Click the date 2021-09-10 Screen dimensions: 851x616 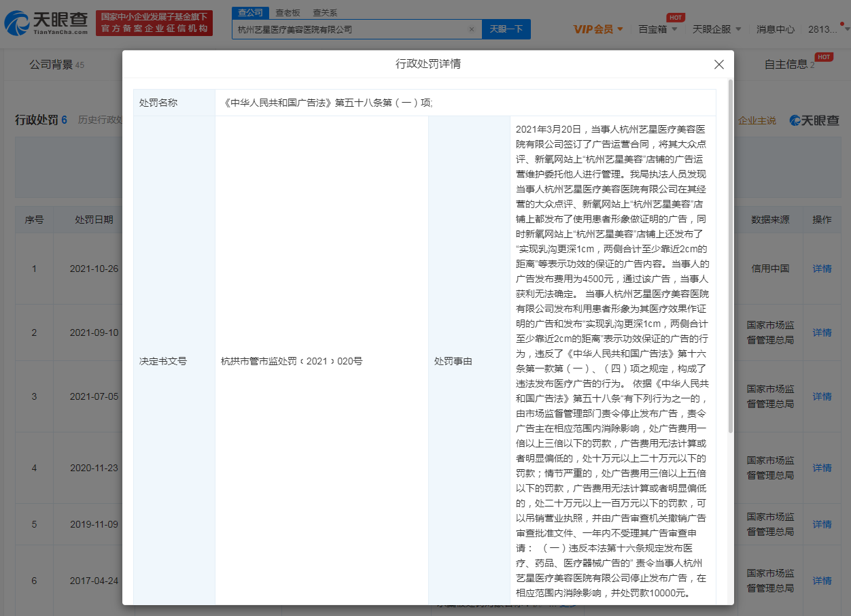click(x=94, y=332)
